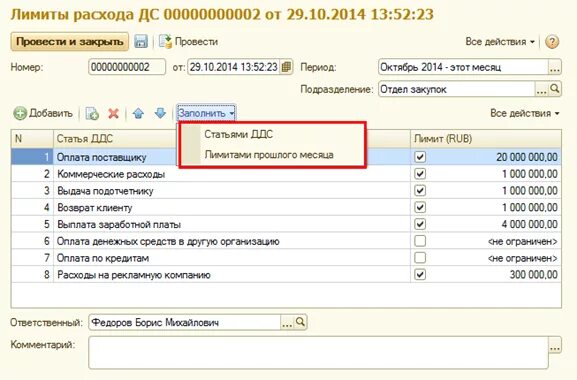The height and width of the screenshot is (380, 577).
Task: Select the row Расходы на рекламную компанию
Action: [286, 274]
